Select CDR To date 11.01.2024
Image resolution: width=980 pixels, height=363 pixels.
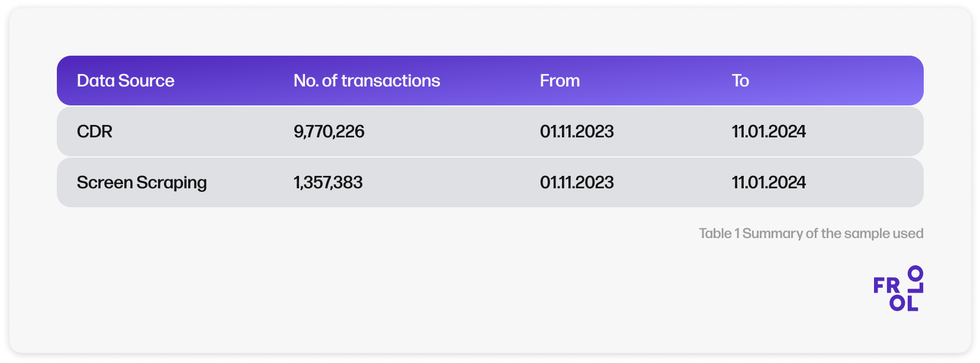769,131
